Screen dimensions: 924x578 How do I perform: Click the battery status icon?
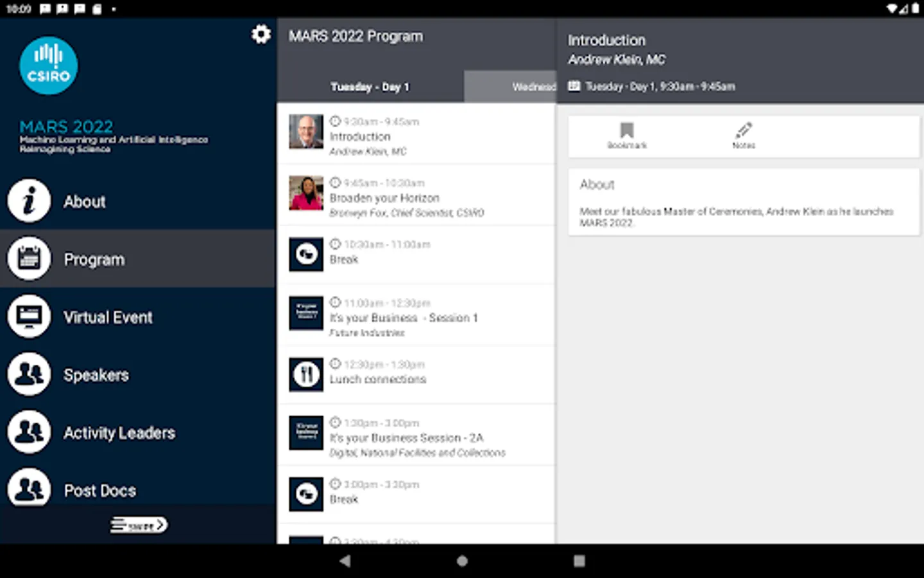pos(915,8)
